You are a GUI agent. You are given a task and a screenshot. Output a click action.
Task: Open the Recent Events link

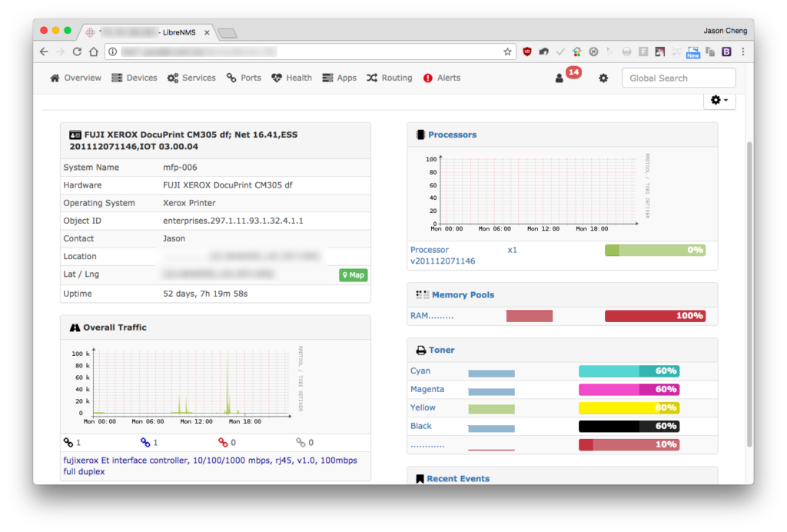458,478
